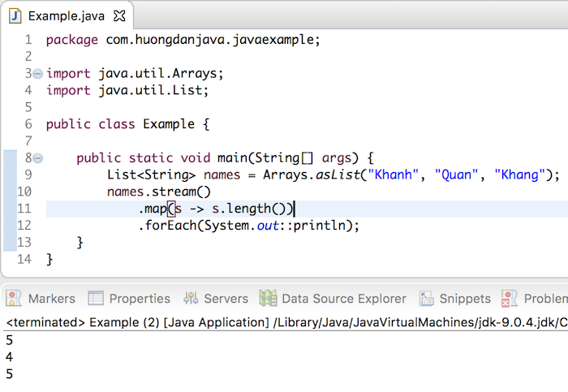Click the names.stream() call
The height and width of the screenshot is (392, 568).
(x=159, y=192)
